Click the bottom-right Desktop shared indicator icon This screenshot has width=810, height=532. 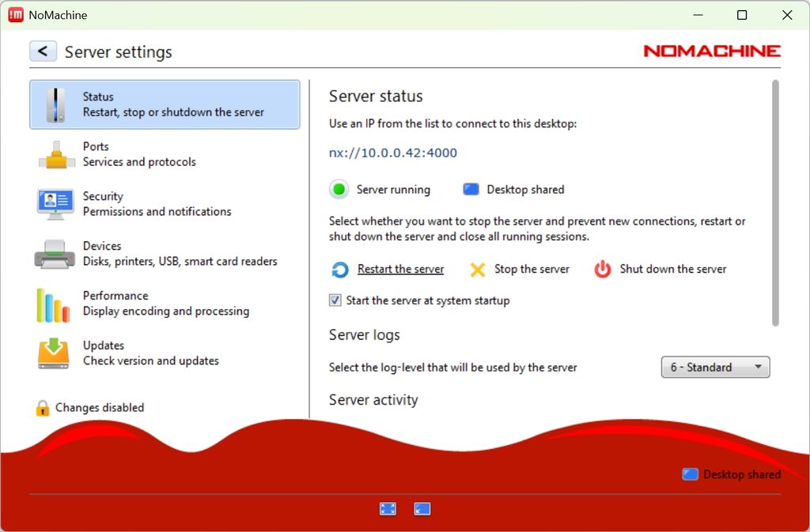(690, 474)
